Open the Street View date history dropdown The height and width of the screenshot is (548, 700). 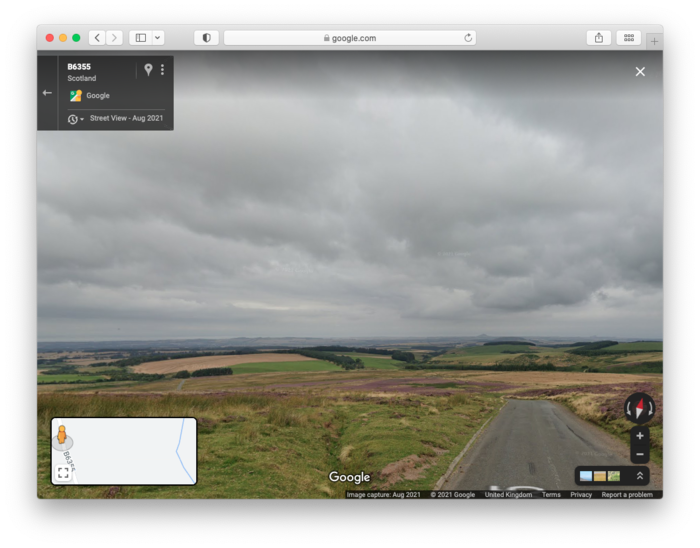point(75,119)
